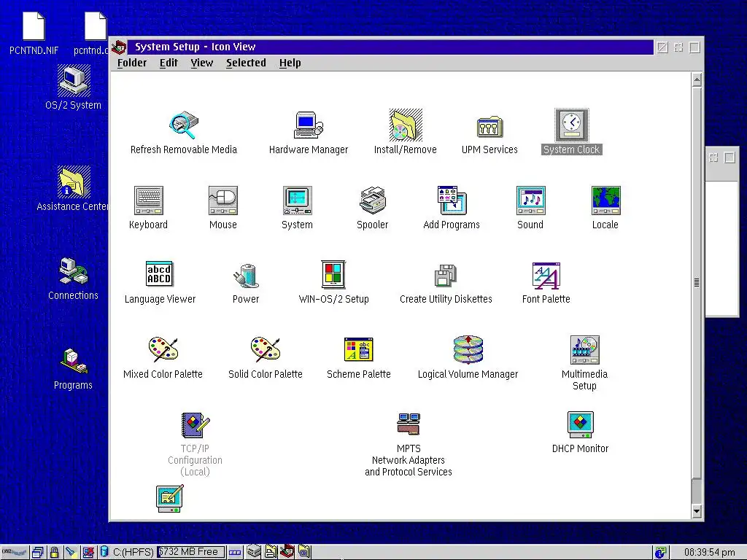This screenshot has height=560, width=747.
Task: Click the System Setup tray icon
Action: tap(287, 551)
